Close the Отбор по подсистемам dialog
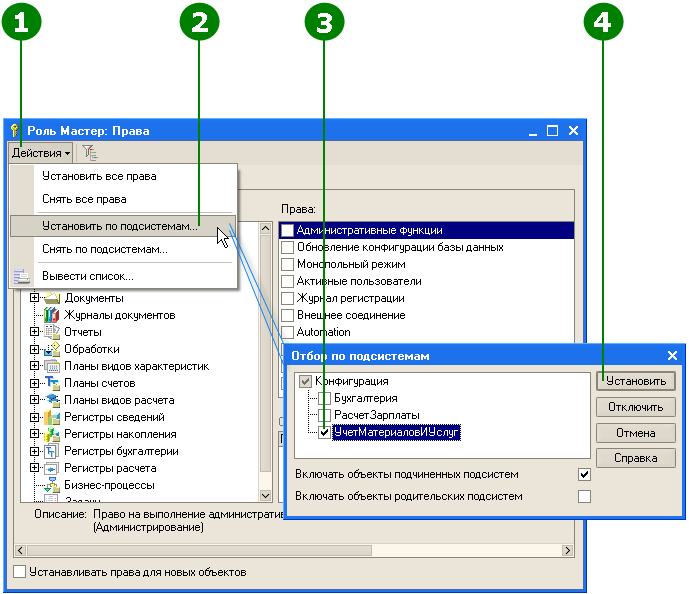This screenshot has height=594, width=689. pyautogui.click(x=672, y=355)
